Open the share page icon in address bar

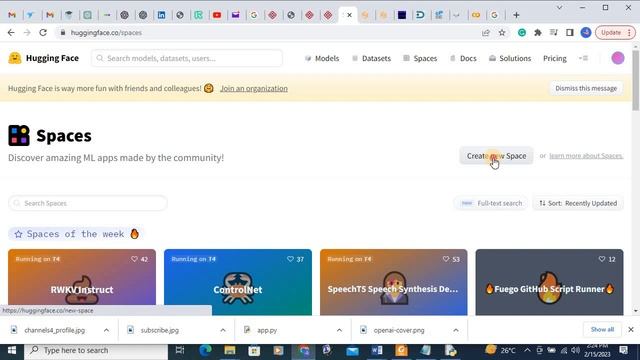486,33
